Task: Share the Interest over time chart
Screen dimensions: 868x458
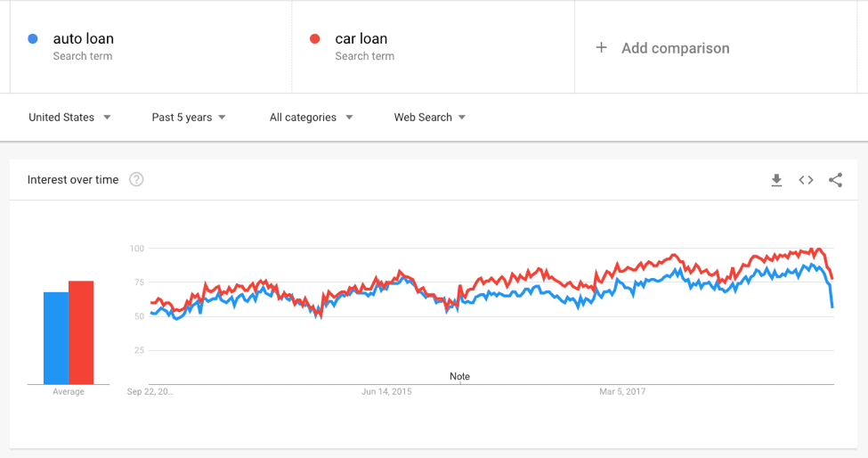Action: [x=835, y=180]
